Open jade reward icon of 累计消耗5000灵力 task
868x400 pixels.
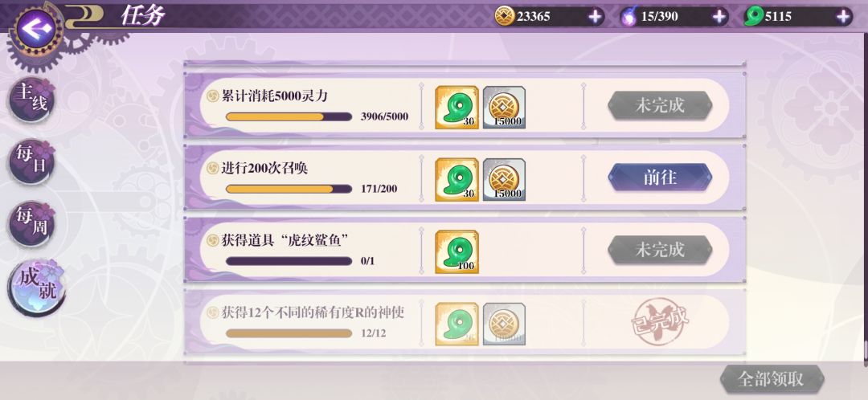point(457,108)
